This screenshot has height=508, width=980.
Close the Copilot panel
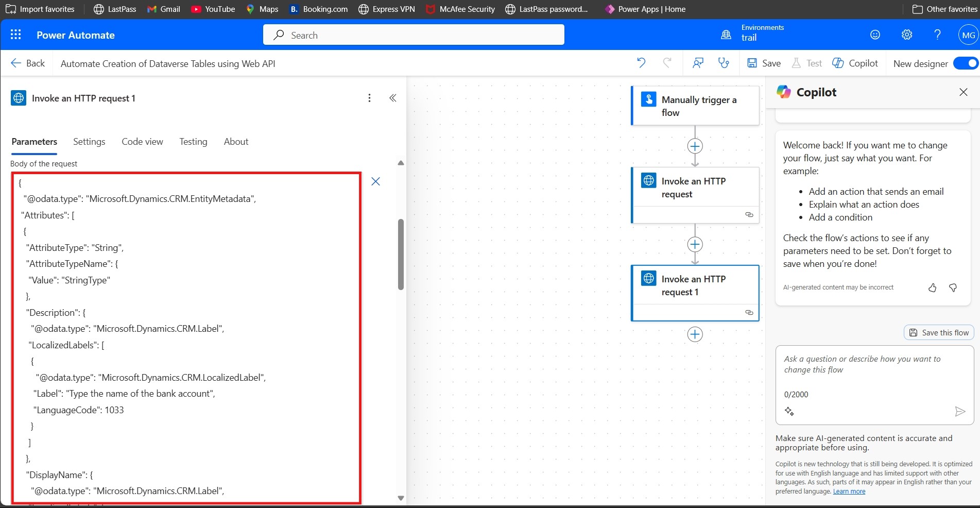point(963,92)
